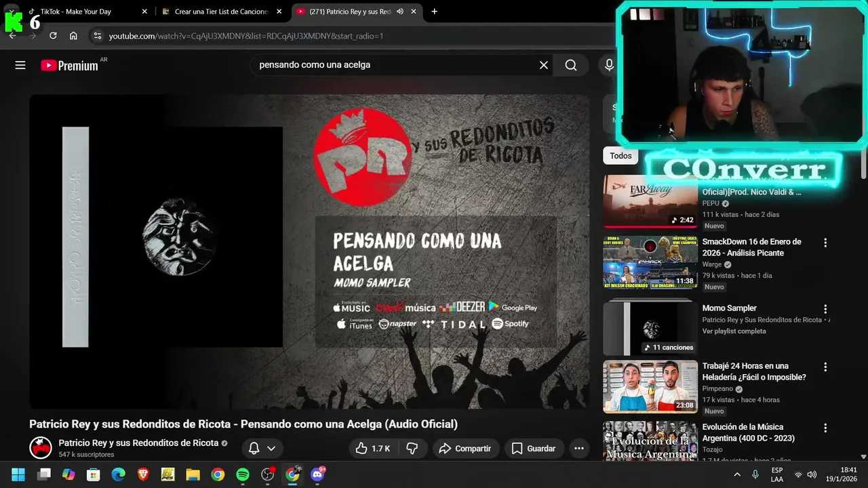The width and height of the screenshot is (868, 488).
Task: Open Evolución de la Música Argentina thumbnail
Action: 650,441
